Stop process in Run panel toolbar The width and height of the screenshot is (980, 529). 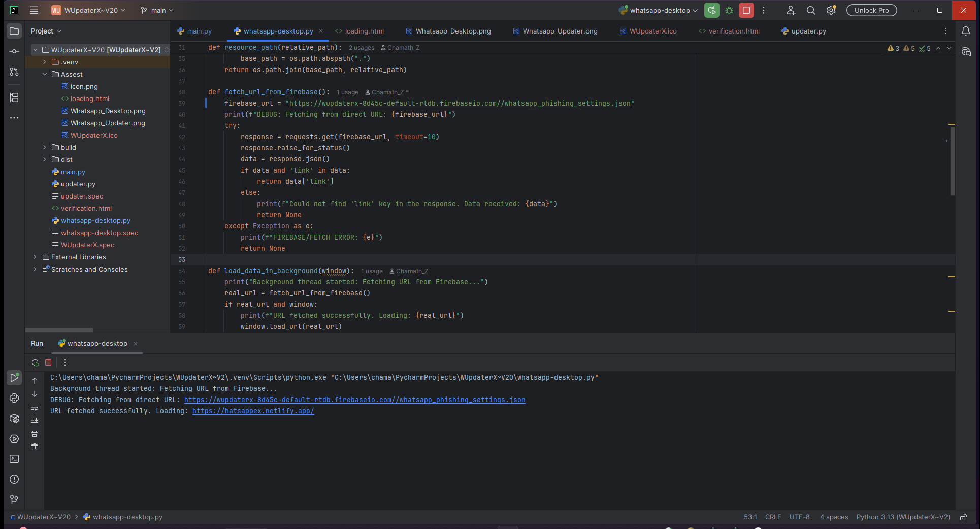[48, 362]
